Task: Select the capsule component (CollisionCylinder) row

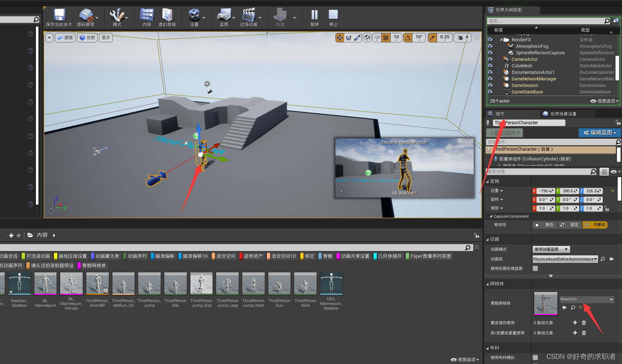Action: click(x=535, y=159)
